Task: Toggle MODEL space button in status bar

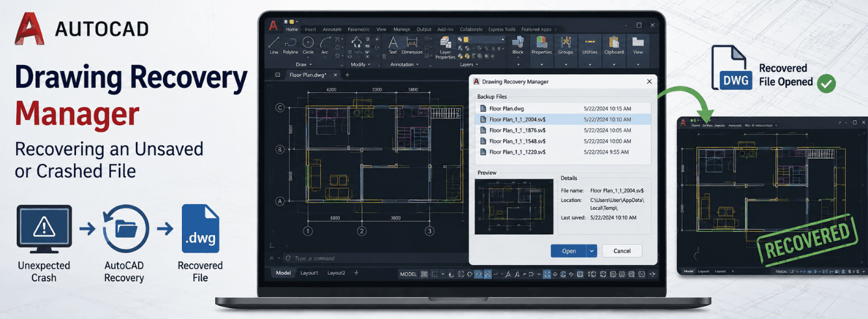Action: (x=409, y=274)
